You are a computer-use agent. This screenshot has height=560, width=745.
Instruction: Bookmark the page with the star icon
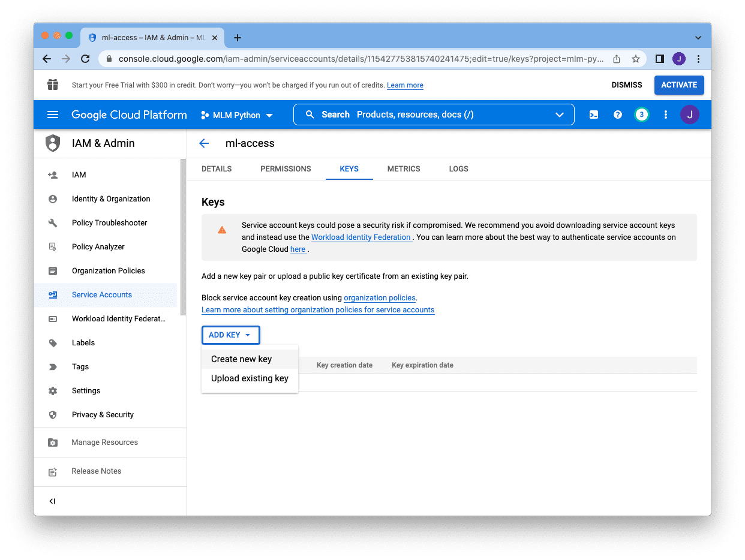click(x=636, y=59)
